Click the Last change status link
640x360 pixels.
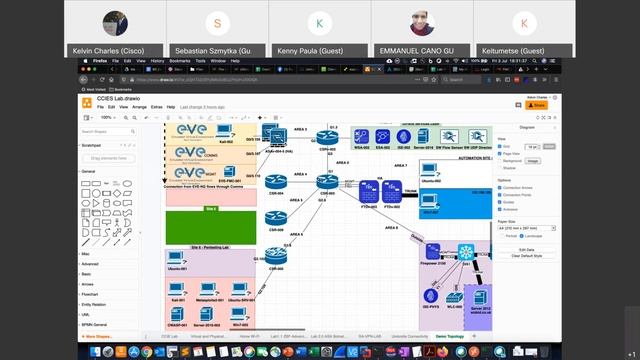(x=202, y=107)
